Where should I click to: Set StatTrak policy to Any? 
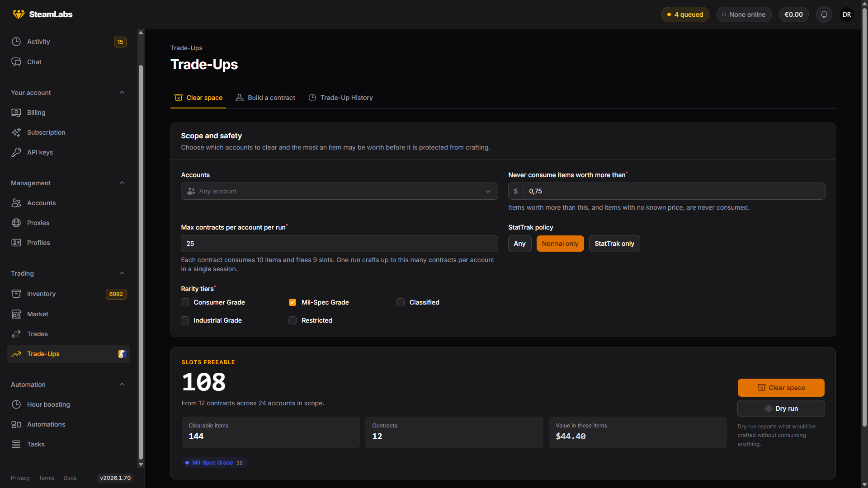pos(520,244)
